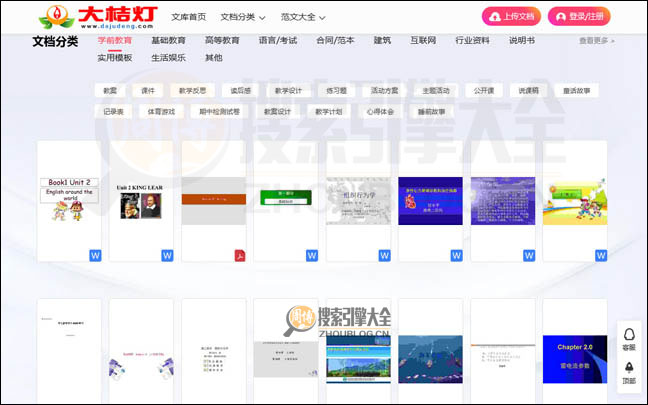Click the 顶部 back-to-top icon
Screen dimensions: 648x405
tap(629, 373)
